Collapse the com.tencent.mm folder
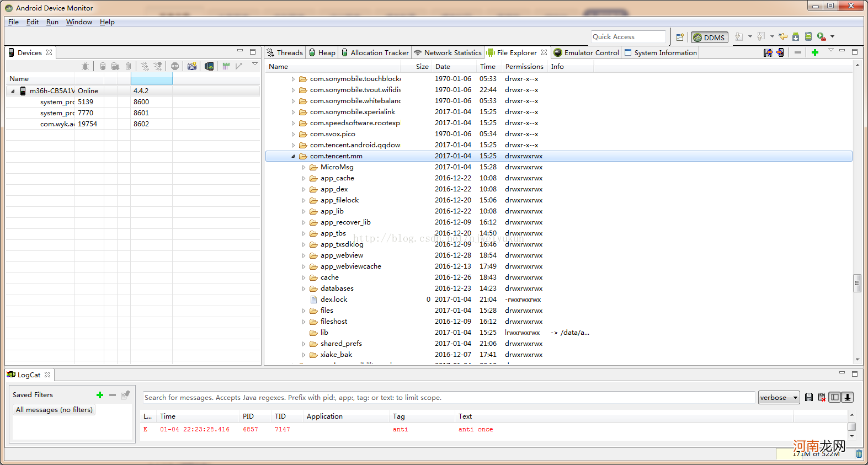 [x=293, y=156]
